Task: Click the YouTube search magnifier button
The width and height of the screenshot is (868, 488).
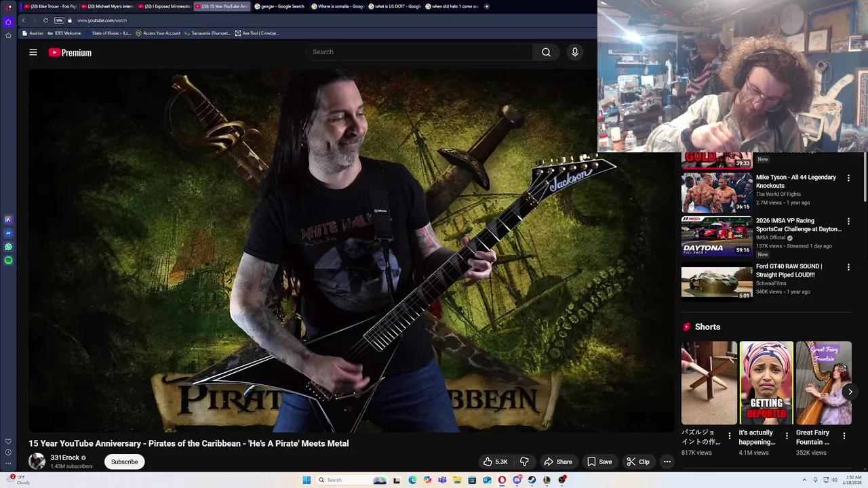Action: point(546,52)
